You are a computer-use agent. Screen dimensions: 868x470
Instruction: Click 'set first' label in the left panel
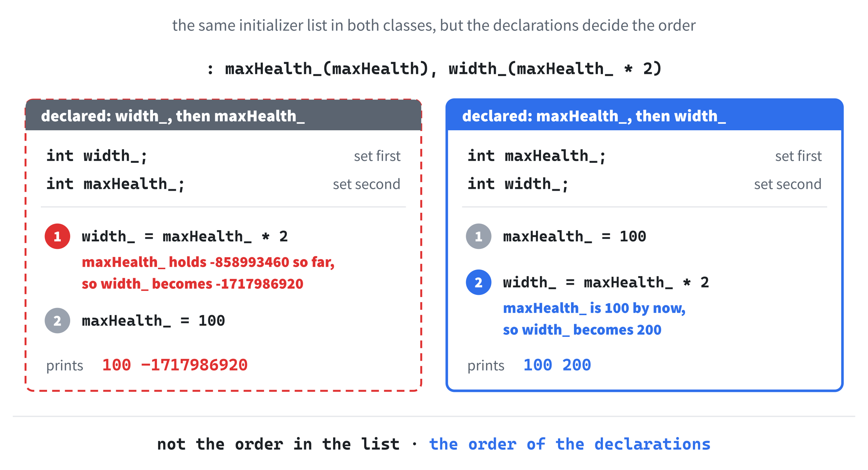pyautogui.click(x=377, y=156)
